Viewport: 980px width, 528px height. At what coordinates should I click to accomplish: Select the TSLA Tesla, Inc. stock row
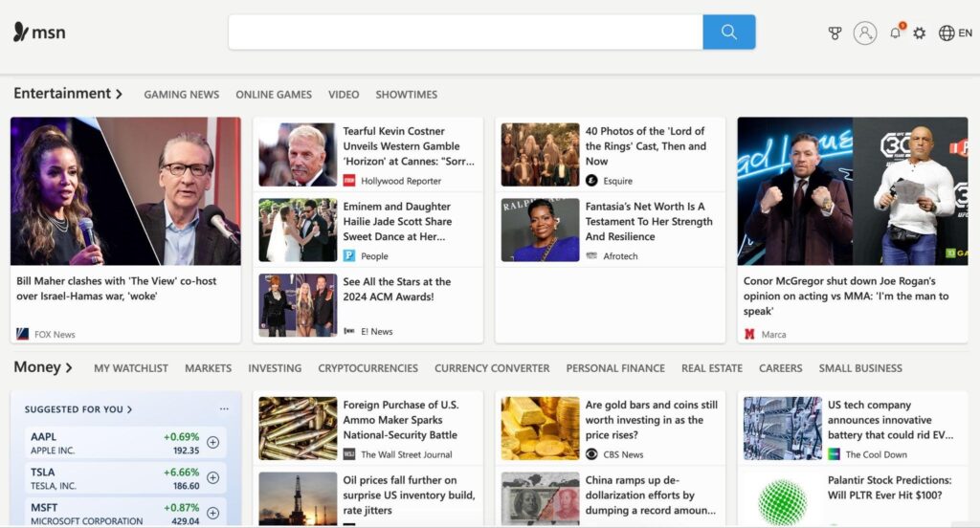[125, 478]
